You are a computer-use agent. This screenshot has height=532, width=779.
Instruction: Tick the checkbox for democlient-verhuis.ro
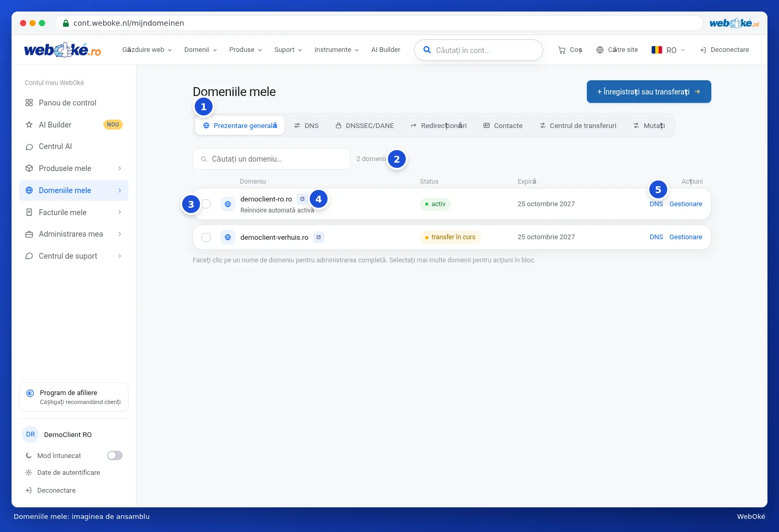click(206, 237)
